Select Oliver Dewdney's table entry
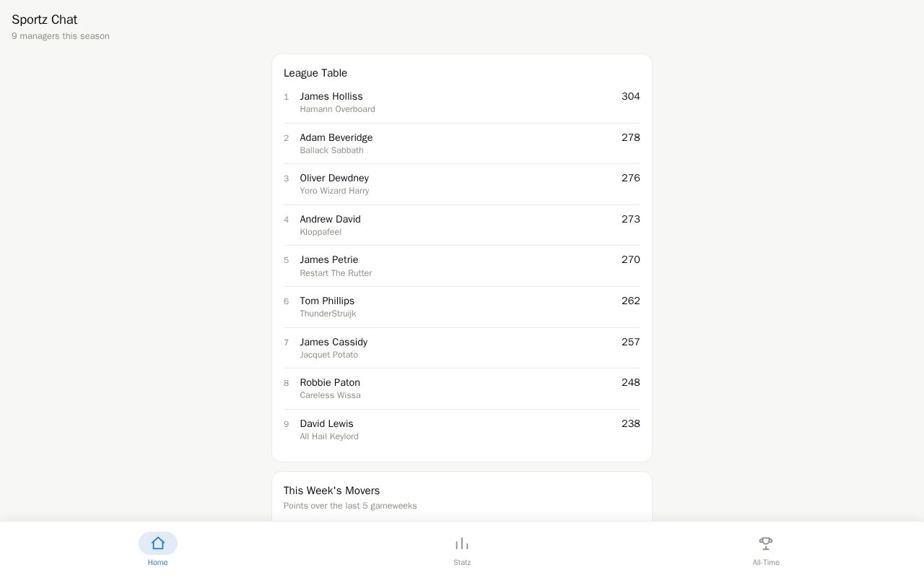Viewport: 924px width, 578px height. pyautogui.click(x=462, y=184)
